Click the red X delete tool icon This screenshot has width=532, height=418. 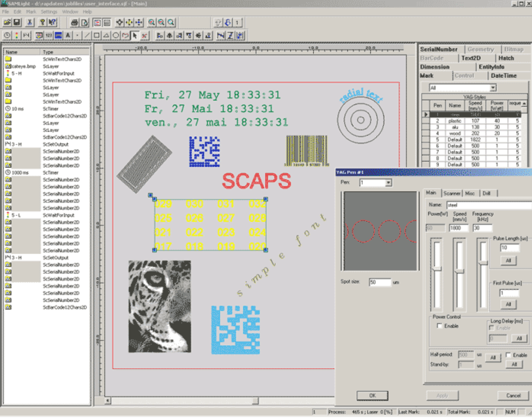144,35
